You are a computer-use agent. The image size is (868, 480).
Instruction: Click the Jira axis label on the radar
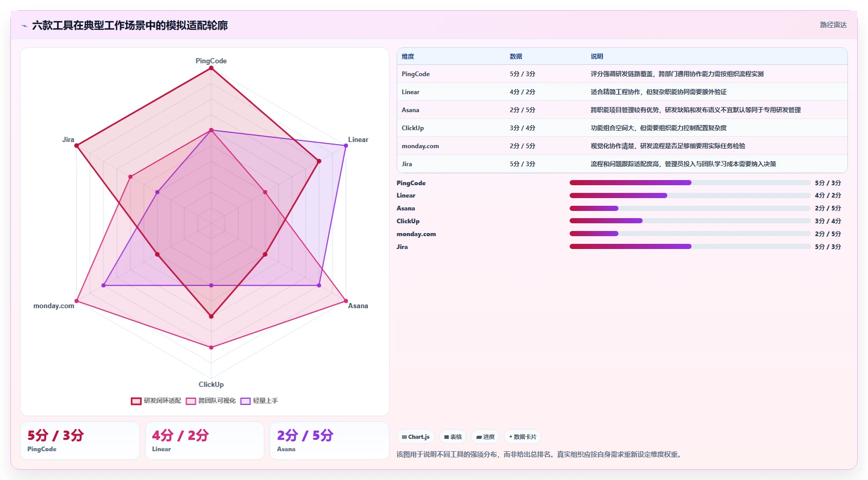coord(68,139)
